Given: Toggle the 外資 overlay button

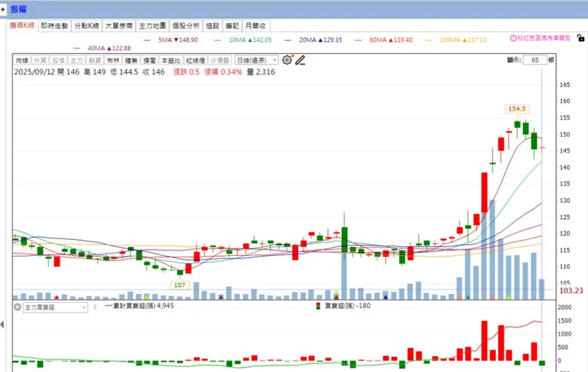Looking at the screenshot, I should [x=40, y=60].
